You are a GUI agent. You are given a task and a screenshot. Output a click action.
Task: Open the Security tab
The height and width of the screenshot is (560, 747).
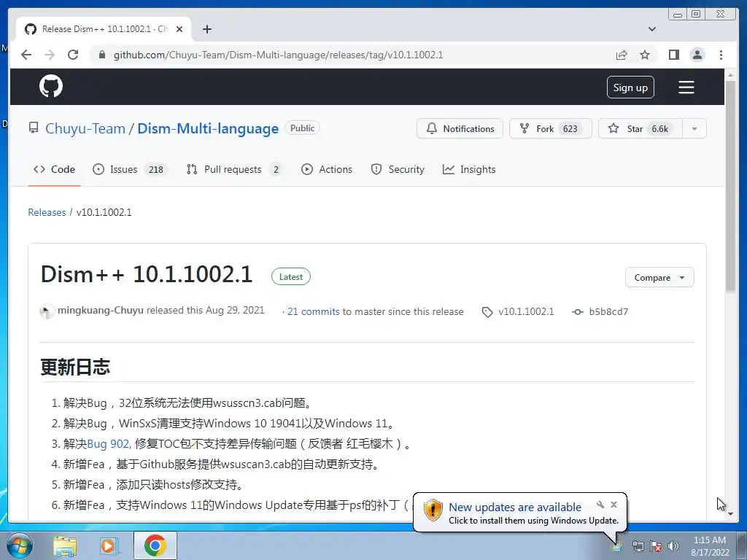point(398,169)
